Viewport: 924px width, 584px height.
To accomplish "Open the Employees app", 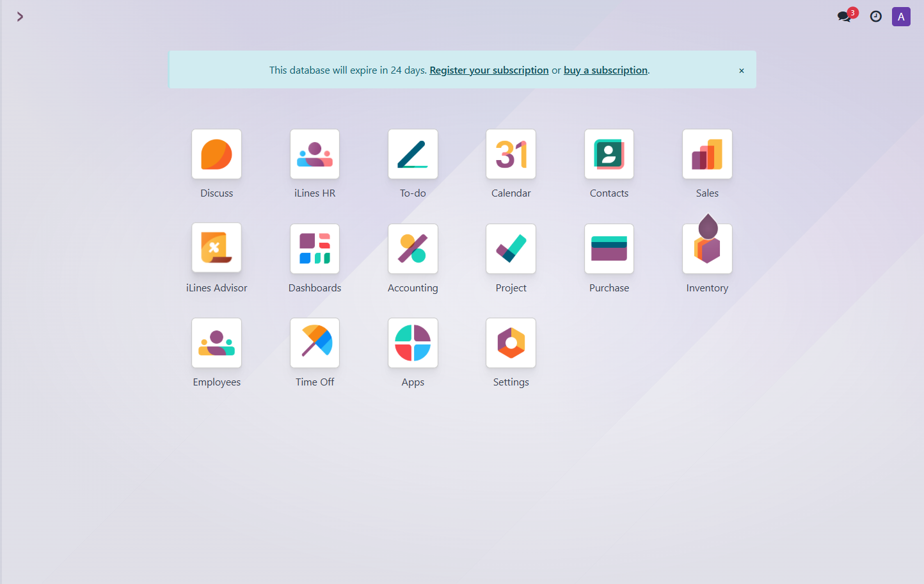I will pyautogui.click(x=216, y=343).
